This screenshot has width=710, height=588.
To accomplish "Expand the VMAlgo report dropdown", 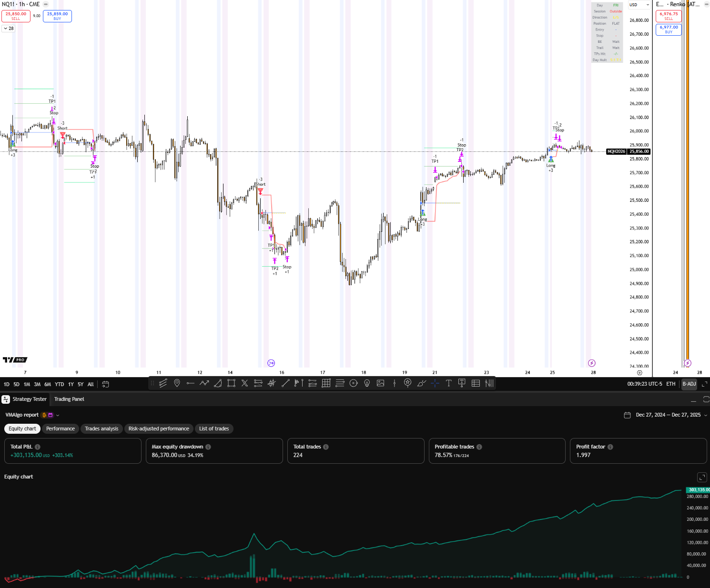I will [57, 415].
